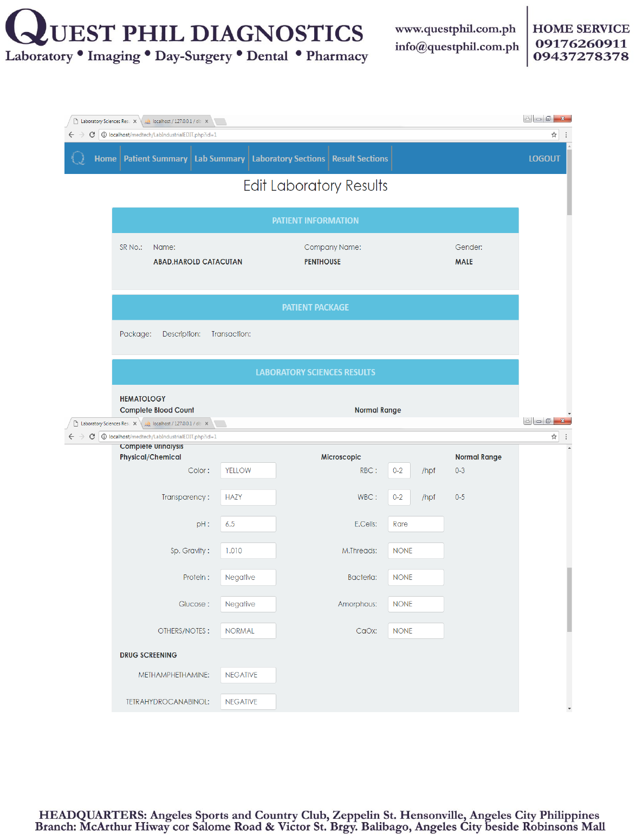
Task: Click the Protein field showing Negative
Action: [x=248, y=577]
